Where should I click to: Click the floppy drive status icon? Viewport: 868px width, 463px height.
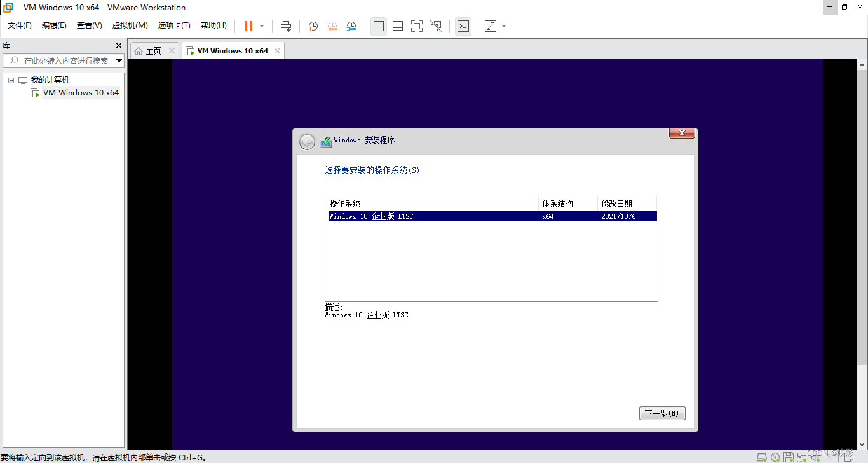[x=789, y=457]
